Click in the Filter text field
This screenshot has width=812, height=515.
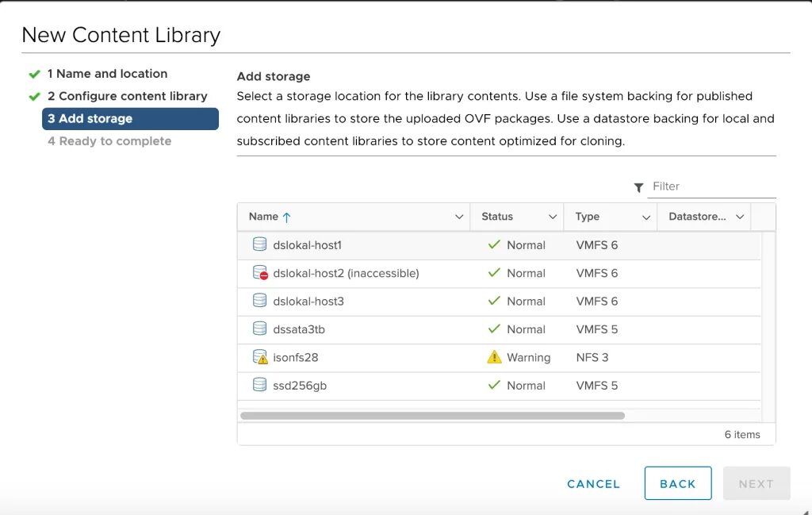(712, 186)
